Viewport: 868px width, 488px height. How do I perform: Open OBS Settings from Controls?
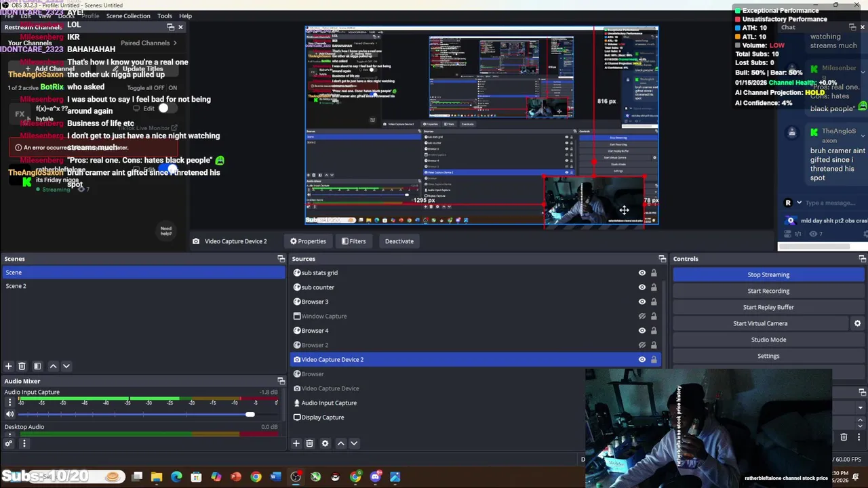tap(768, 356)
